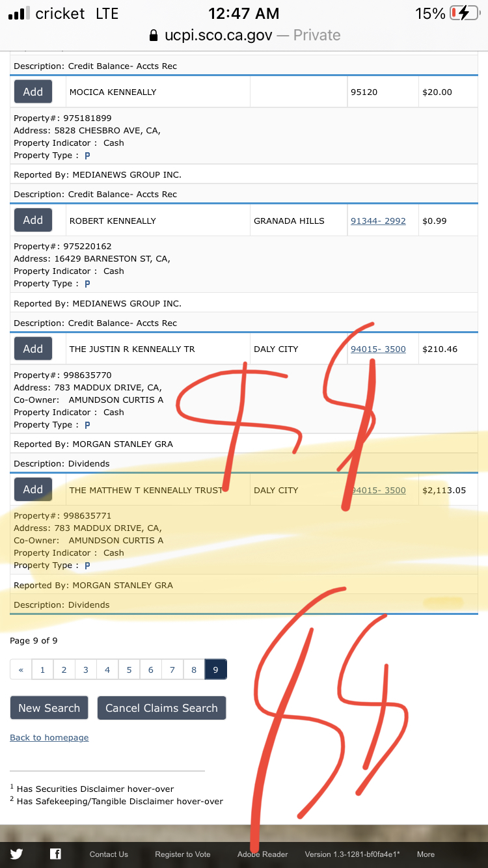Select amount $20.00
This screenshot has height=868, width=488.
(437, 92)
